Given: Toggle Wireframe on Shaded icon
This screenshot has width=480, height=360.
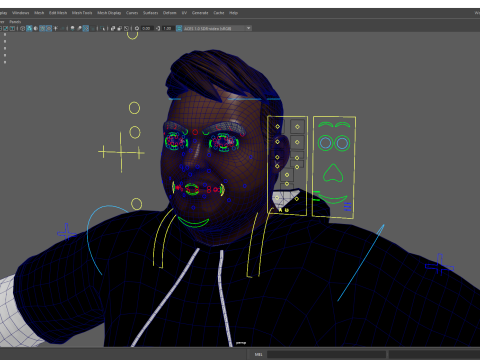Looking at the screenshot, I should pyautogui.click(x=42, y=28).
